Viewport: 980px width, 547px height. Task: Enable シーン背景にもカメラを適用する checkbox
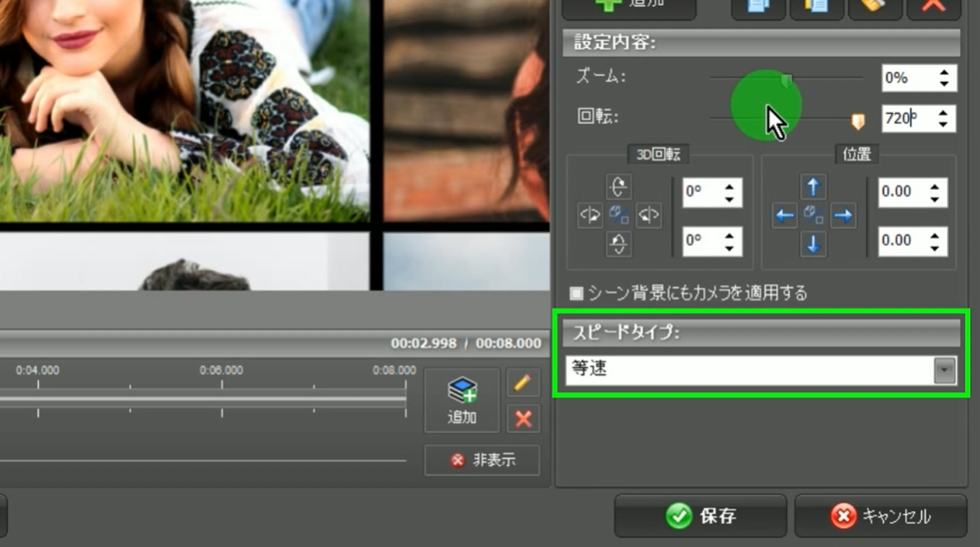point(576,293)
